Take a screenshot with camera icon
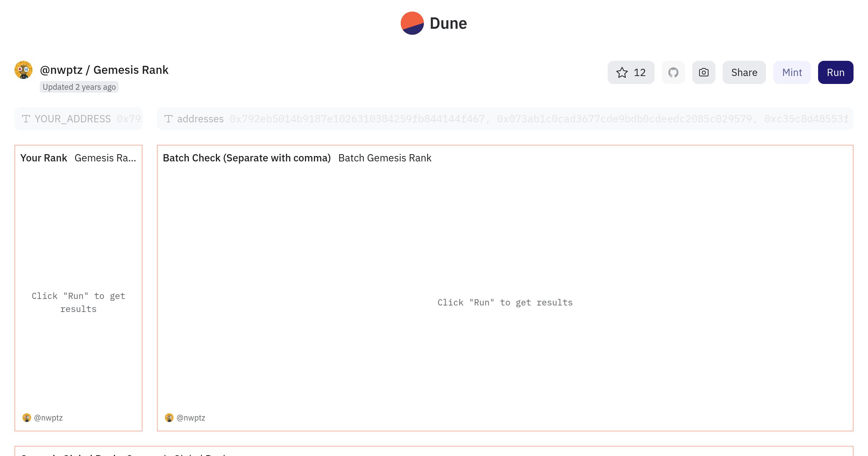The image size is (868, 456). (x=703, y=72)
